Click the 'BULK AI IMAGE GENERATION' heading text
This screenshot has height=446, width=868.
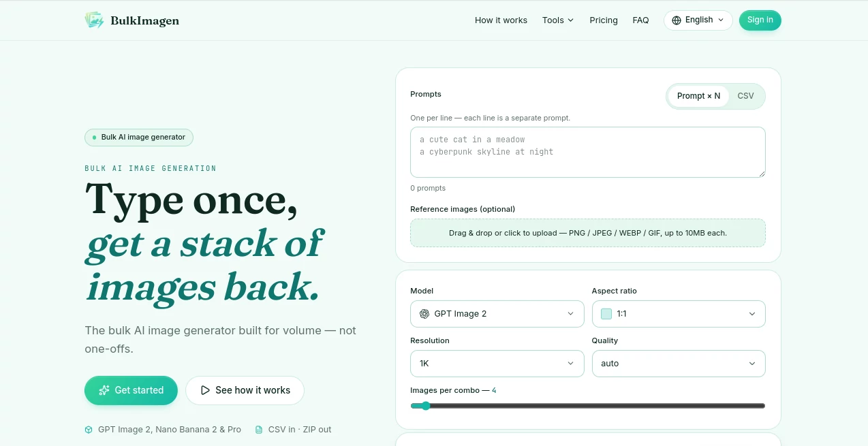(151, 168)
